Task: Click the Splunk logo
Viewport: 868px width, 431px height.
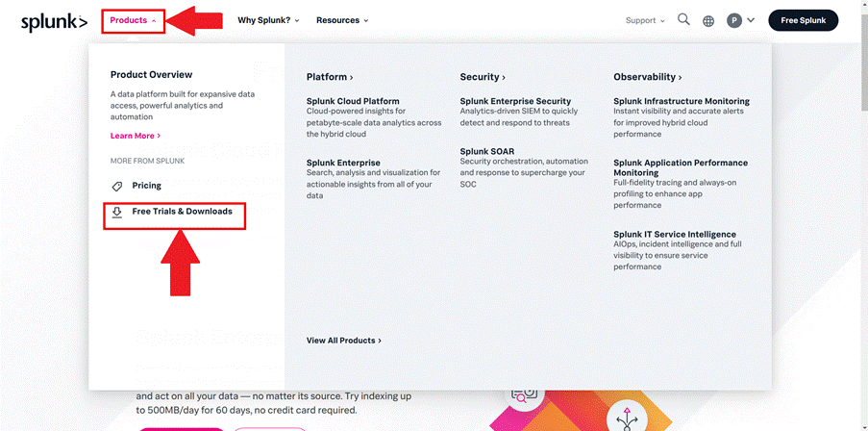Action: [x=54, y=21]
